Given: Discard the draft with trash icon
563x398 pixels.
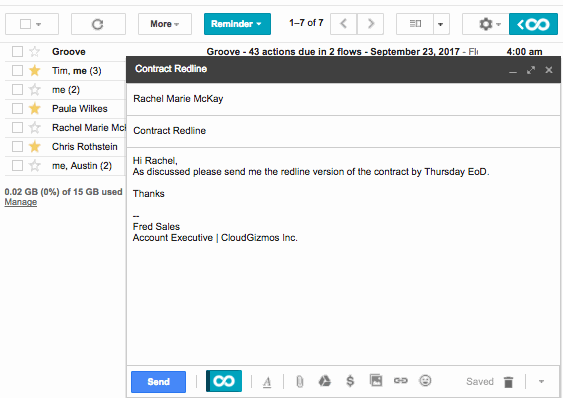Looking at the screenshot, I should click(508, 382).
